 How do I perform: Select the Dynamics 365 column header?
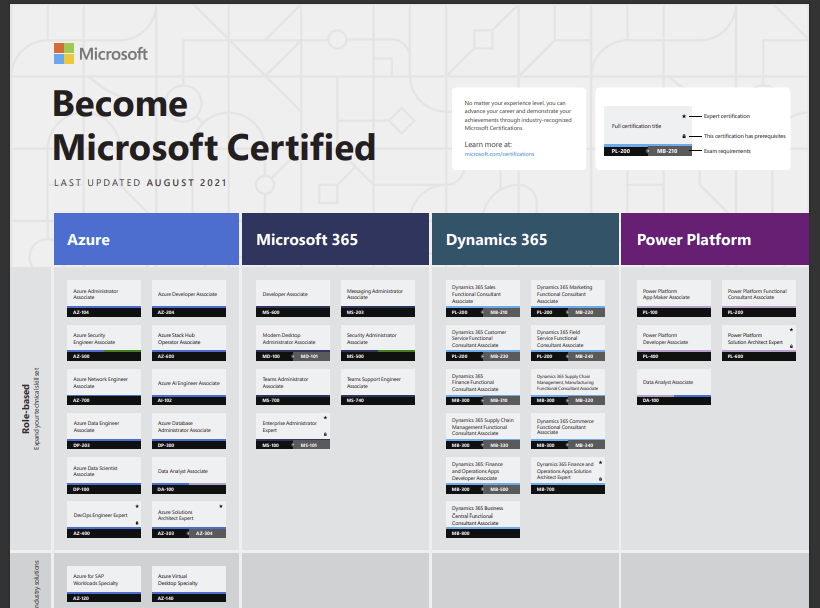click(x=525, y=239)
